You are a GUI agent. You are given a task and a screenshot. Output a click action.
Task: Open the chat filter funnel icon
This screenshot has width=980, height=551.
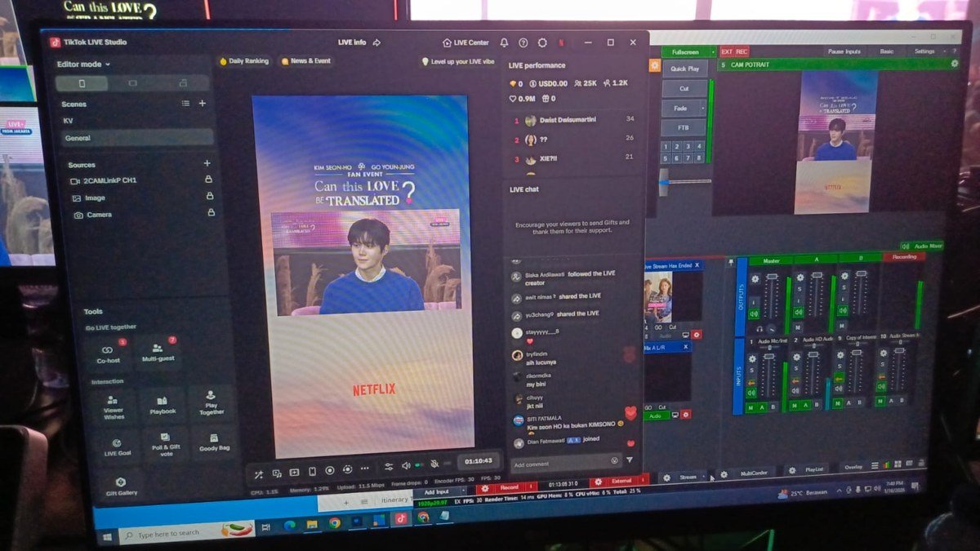[629, 460]
